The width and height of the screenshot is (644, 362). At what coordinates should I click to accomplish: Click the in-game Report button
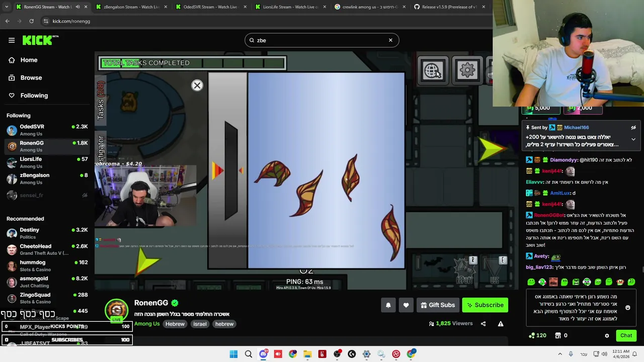pyautogui.click(x=464, y=272)
